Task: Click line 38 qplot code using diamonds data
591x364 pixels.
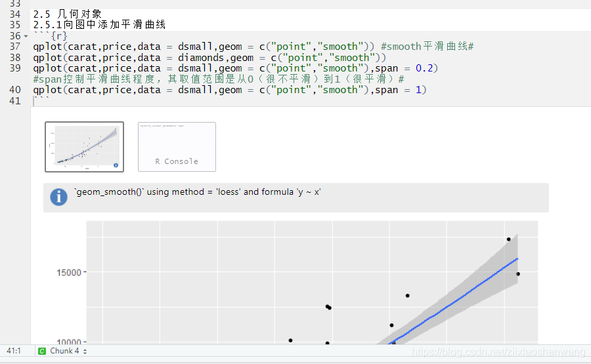Action: coord(209,58)
